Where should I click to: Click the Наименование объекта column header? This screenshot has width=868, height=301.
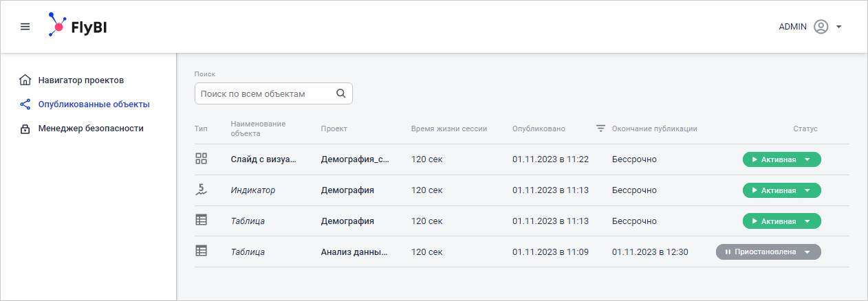(x=258, y=129)
